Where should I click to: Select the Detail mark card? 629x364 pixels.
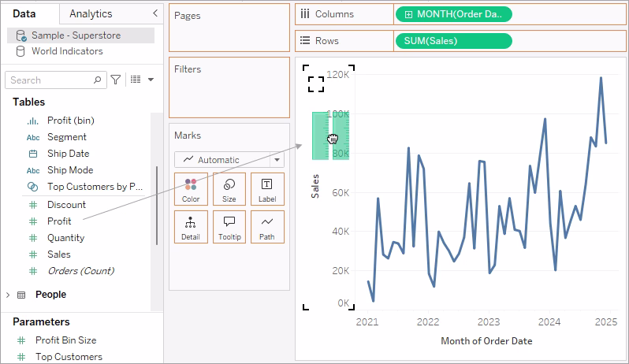[191, 227]
